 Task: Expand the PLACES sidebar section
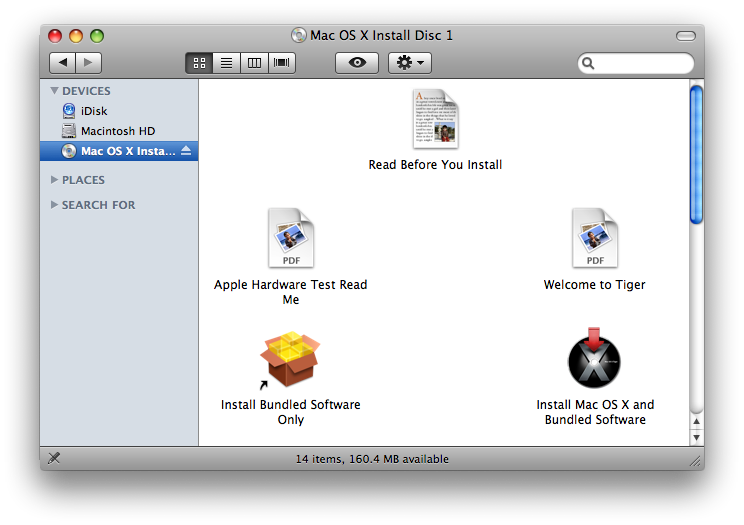(x=54, y=180)
